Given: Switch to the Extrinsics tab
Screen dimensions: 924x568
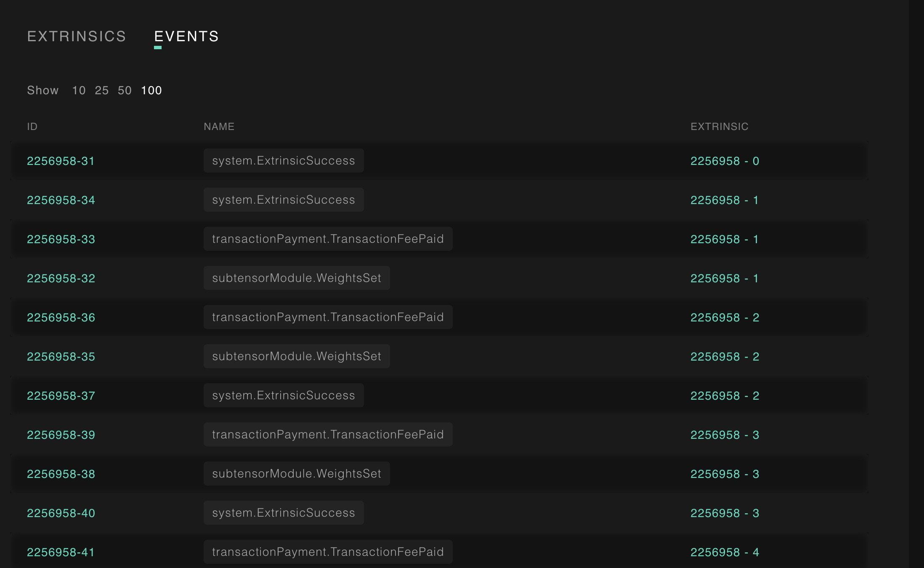Looking at the screenshot, I should click(77, 37).
